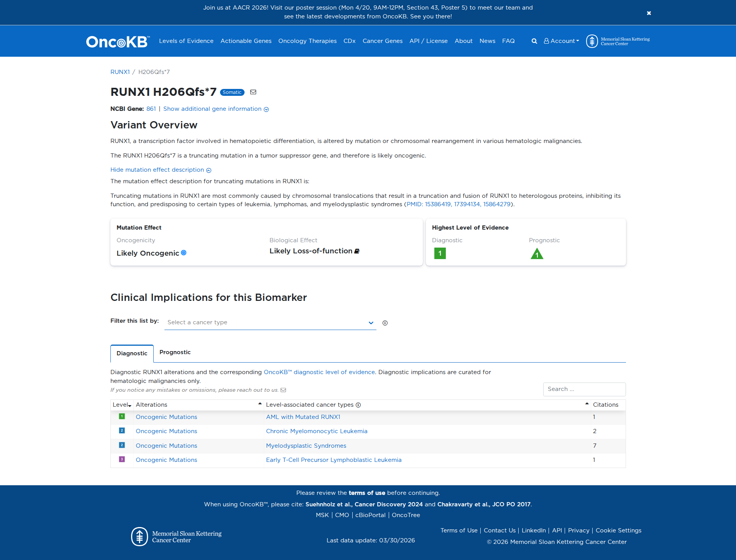Go to Actionable Genes page
736x560 pixels.
pyautogui.click(x=246, y=41)
